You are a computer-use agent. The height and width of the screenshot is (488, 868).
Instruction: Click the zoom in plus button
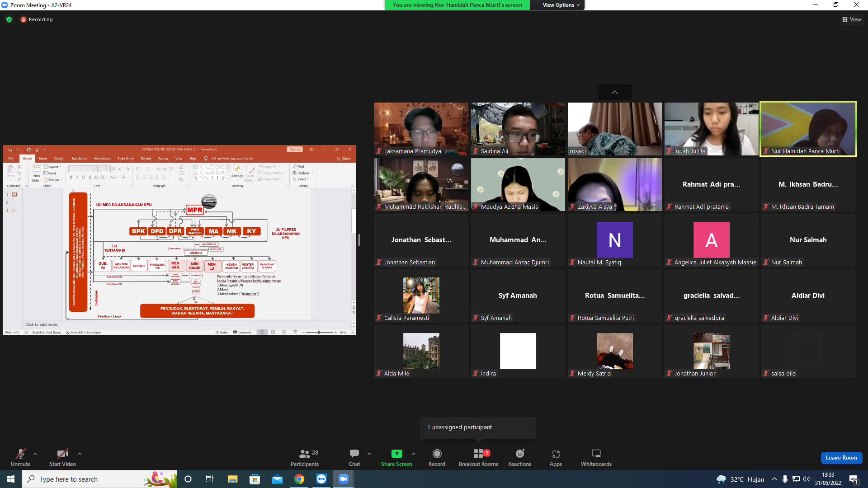(335, 333)
